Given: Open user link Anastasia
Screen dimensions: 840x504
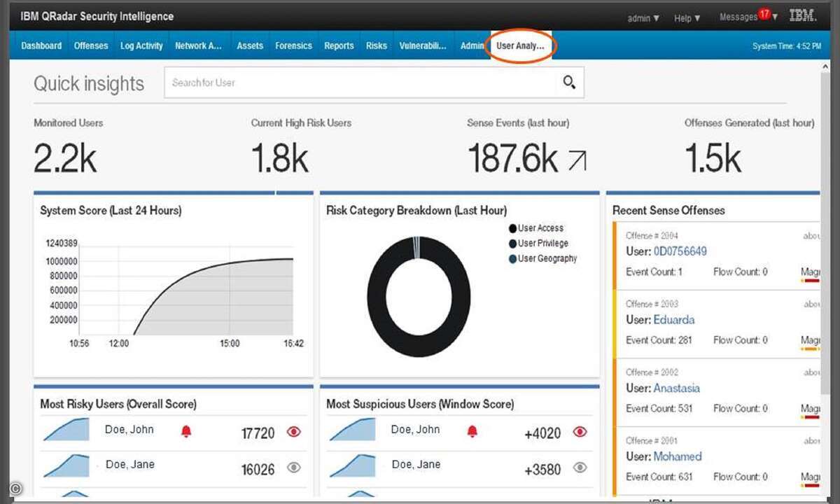Looking at the screenshot, I should pos(676,388).
